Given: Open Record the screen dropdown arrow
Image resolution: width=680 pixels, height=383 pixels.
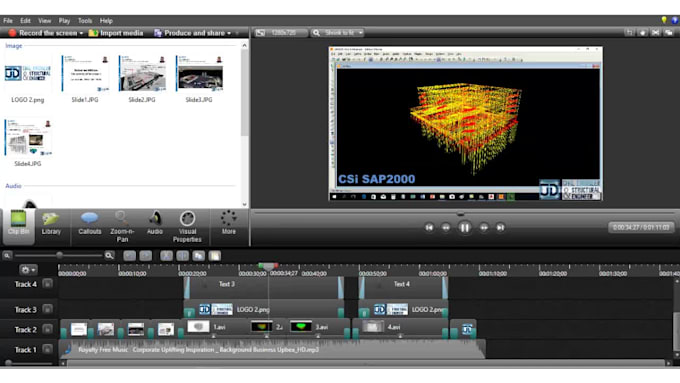Looking at the screenshot, I should point(81,33).
